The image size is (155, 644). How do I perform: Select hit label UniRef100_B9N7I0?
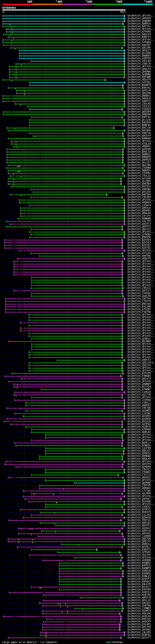[x=139, y=37]
